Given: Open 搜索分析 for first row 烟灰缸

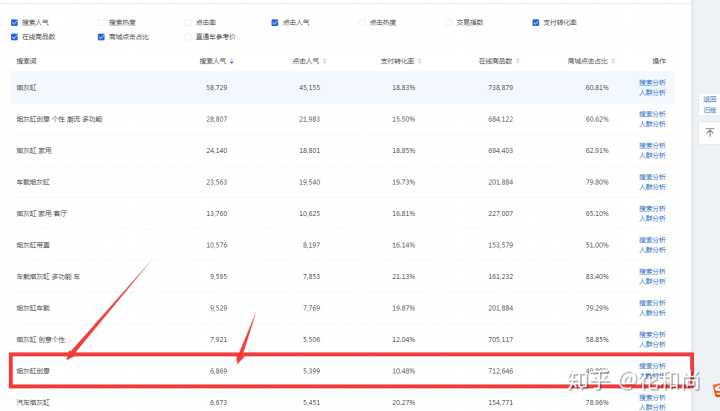Looking at the screenshot, I should [652, 83].
